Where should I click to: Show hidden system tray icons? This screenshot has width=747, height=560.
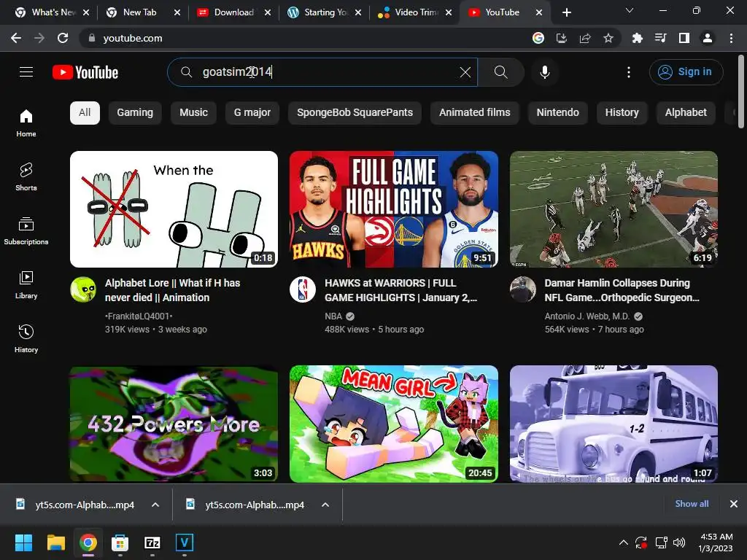pos(623,542)
